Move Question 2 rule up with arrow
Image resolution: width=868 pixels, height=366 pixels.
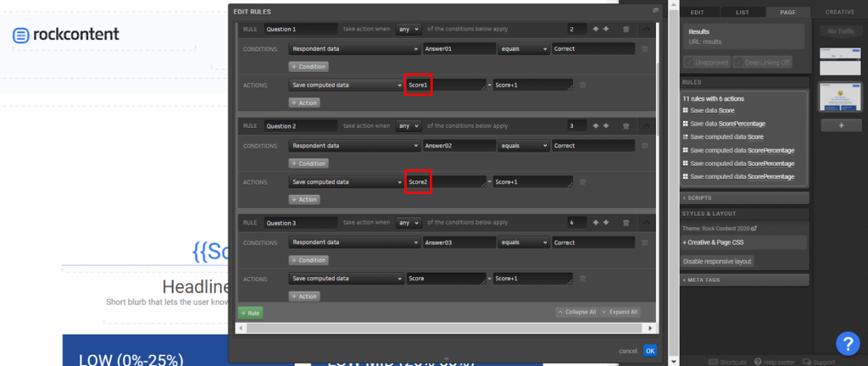(x=597, y=125)
